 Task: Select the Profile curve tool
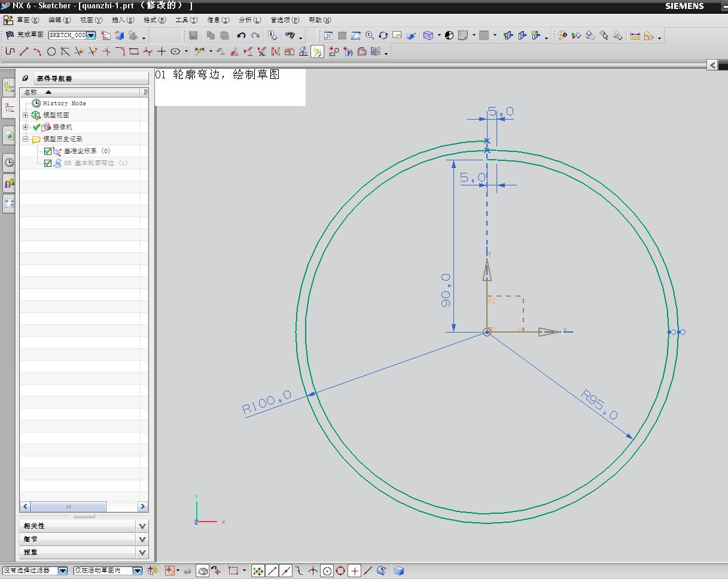coord(10,52)
